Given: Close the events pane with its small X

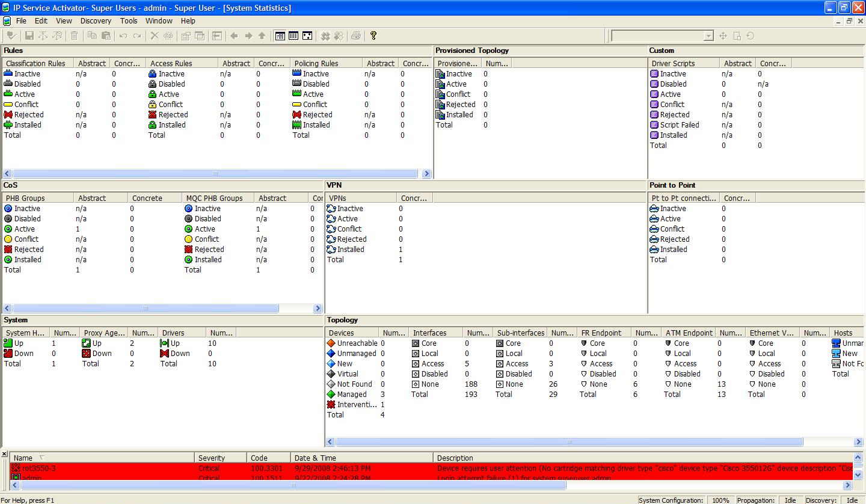Looking at the screenshot, I should (4, 453).
